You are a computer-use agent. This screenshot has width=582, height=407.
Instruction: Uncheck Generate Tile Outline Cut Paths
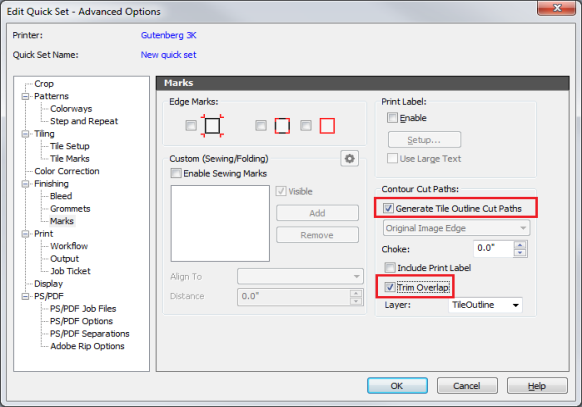tap(388, 208)
